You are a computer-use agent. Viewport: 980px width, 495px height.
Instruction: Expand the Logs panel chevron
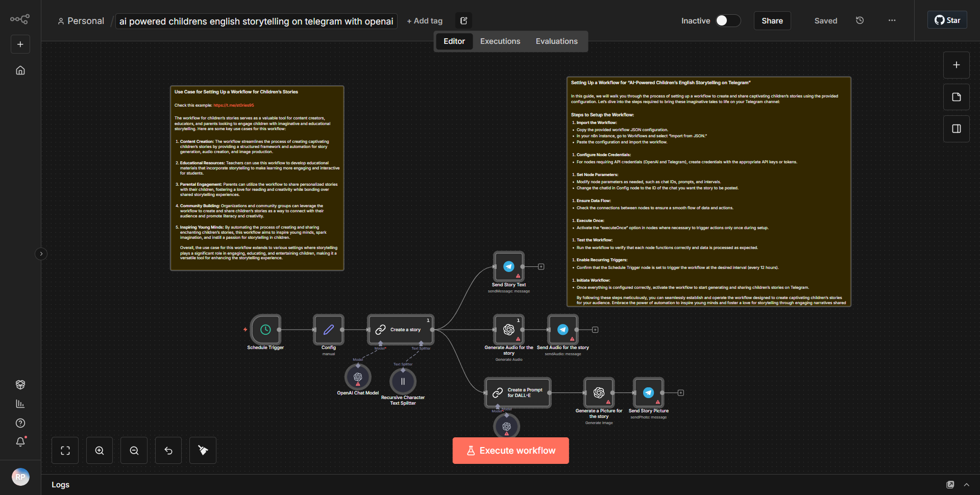(x=966, y=485)
